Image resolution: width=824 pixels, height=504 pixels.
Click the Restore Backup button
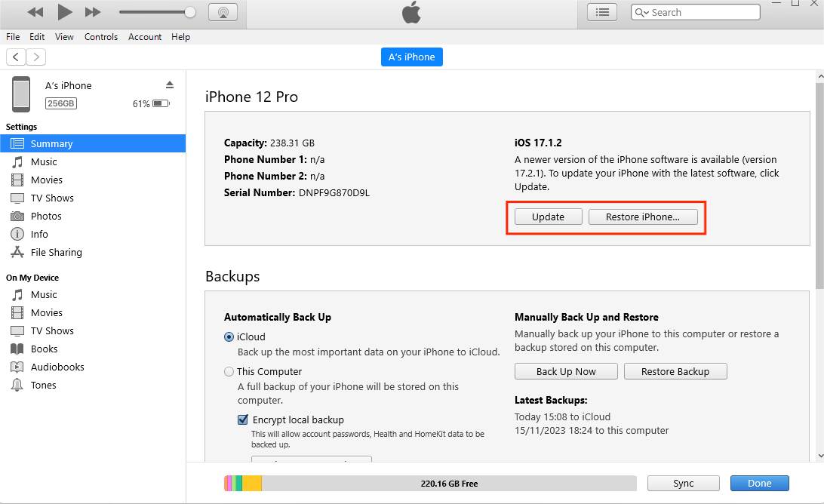675,371
